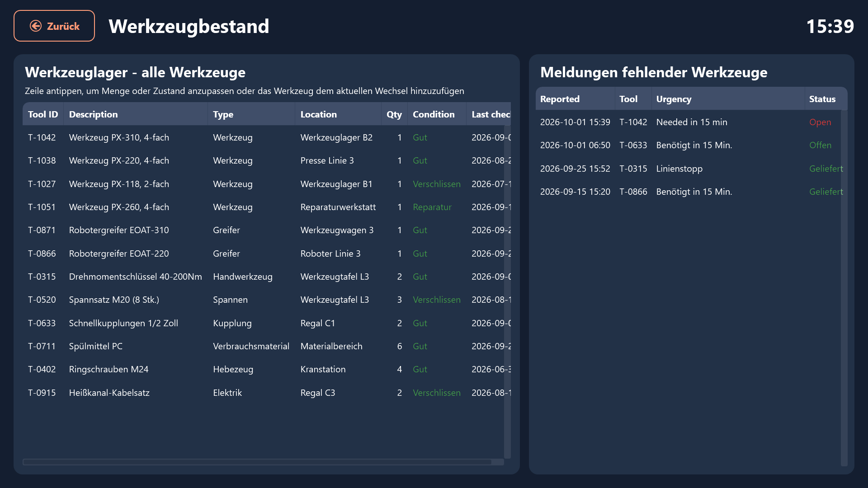Select the Werkzeug PX-220, 4-fach row
Screen dimensions: 868x488
267,160
